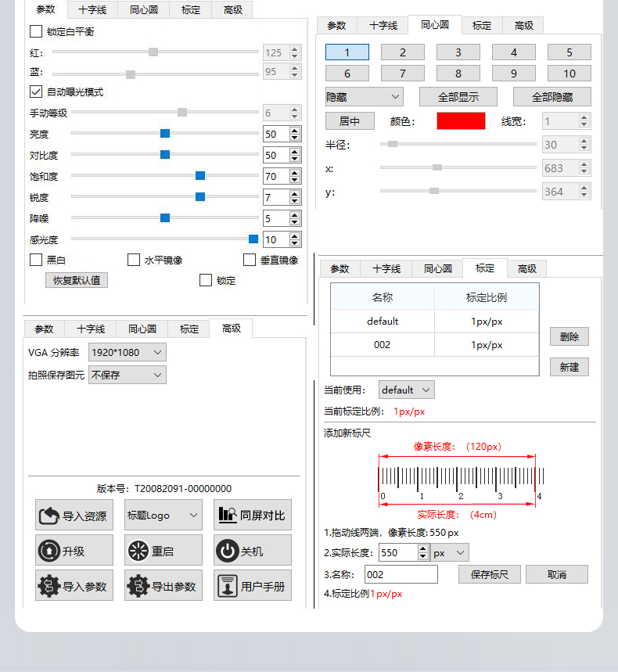Click the red 颜色 swatch

coord(461,120)
